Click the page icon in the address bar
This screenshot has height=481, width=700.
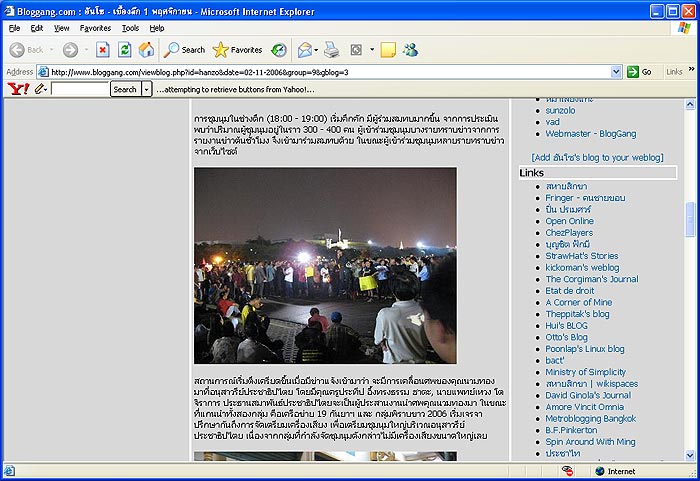tap(43, 72)
